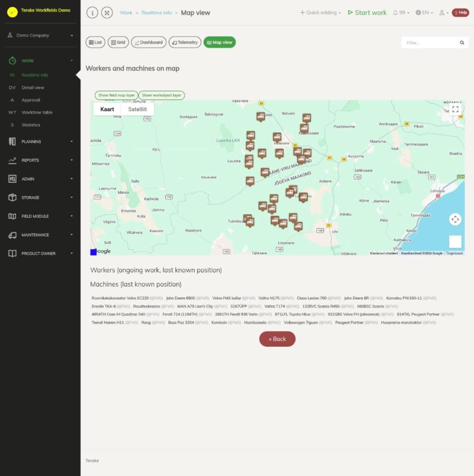Screen dimensions: 474x476
Task: Open Approval in sidebar
Action: (31, 100)
